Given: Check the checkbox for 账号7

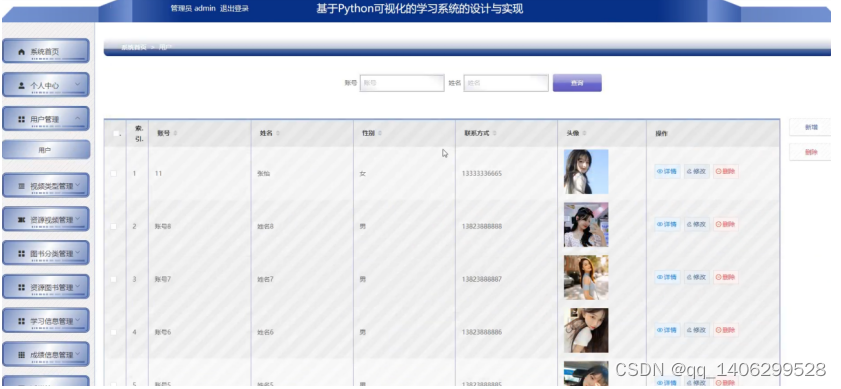Looking at the screenshot, I should [x=113, y=280].
